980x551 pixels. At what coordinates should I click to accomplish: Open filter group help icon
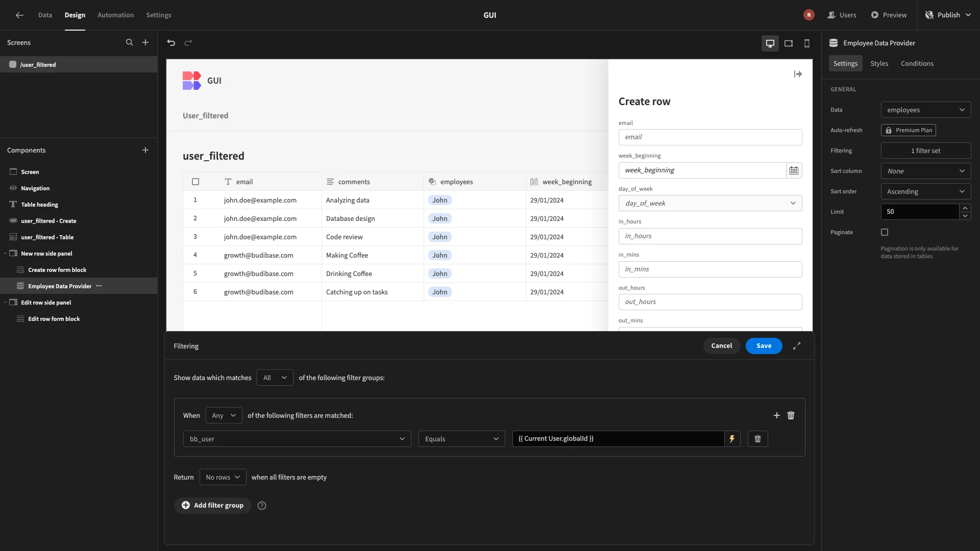pyautogui.click(x=262, y=506)
